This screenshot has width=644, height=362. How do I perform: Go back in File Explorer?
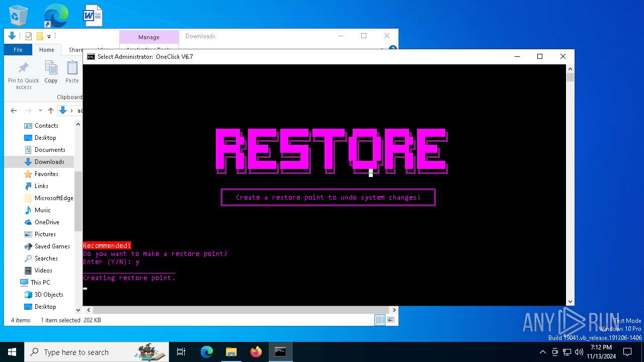pos(14,111)
